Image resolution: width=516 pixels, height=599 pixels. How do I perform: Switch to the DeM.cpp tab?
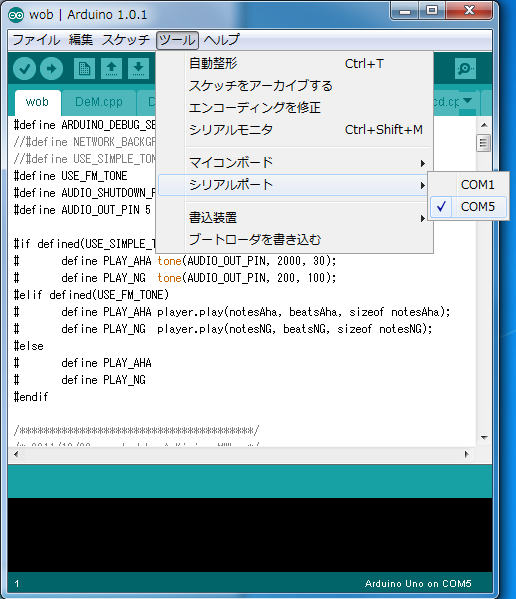[99, 102]
